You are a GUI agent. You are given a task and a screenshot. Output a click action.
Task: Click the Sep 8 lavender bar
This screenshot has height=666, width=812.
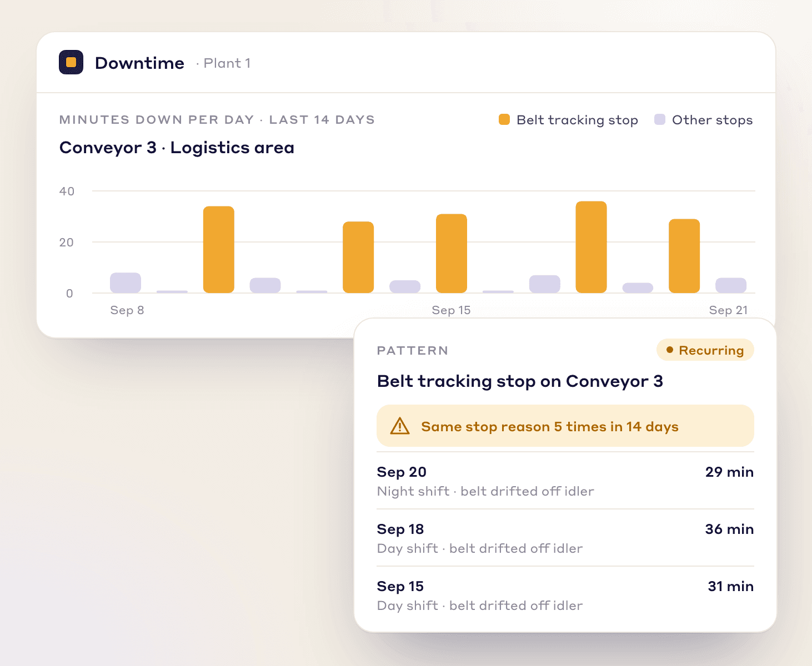click(x=126, y=282)
